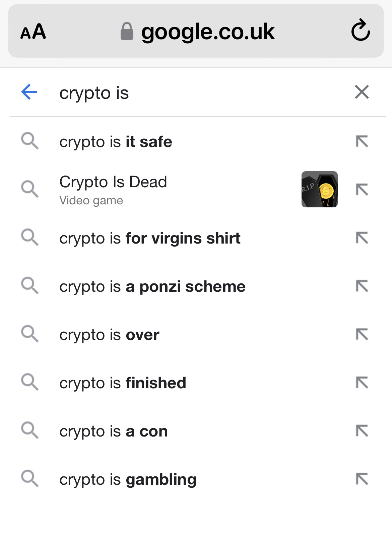Tap the blue back arrow
Image resolution: width=392 pixels, height=536 pixels.
[29, 92]
